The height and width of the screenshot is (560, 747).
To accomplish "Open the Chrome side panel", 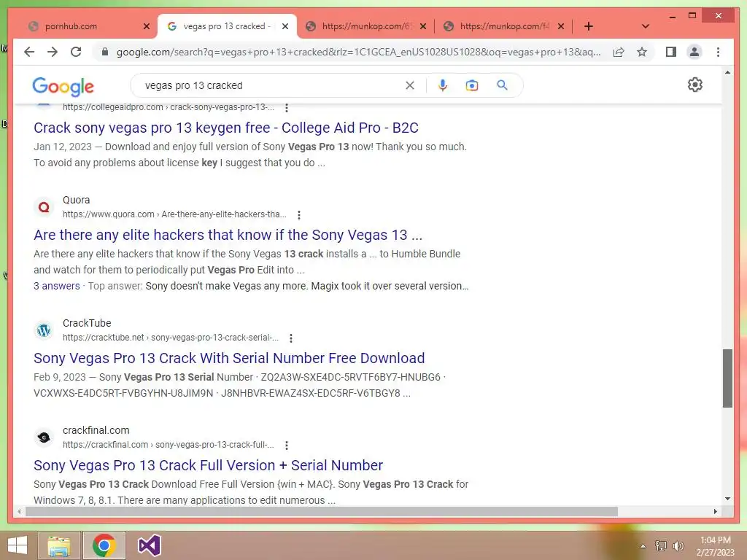I will [671, 52].
